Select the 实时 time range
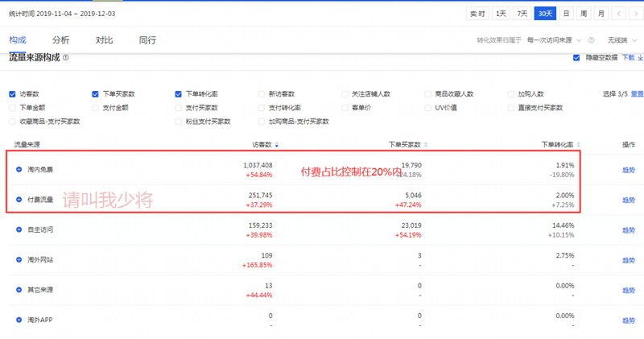The image size is (644, 339). click(x=477, y=14)
